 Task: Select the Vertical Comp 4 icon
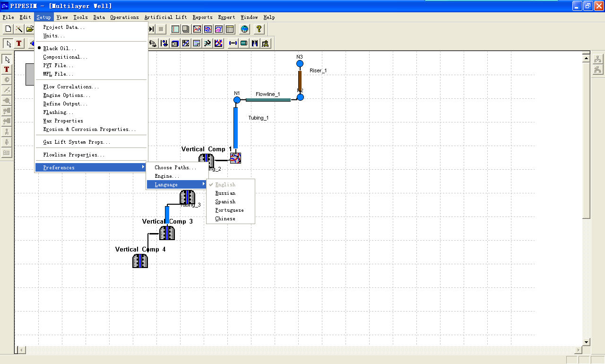pos(140,261)
